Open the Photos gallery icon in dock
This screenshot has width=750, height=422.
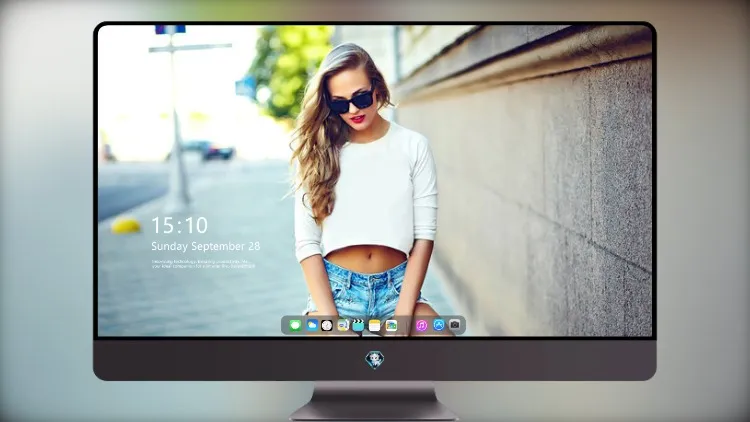click(x=391, y=325)
